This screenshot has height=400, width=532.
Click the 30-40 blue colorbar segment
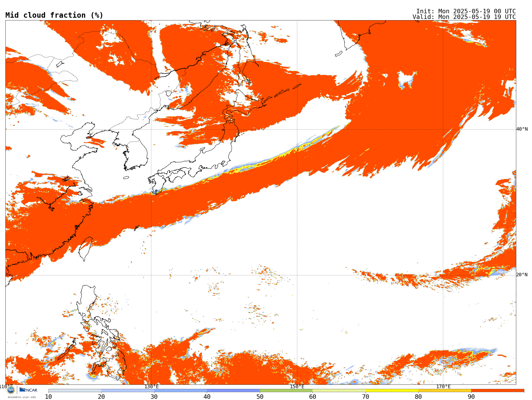tap(181, 391)
